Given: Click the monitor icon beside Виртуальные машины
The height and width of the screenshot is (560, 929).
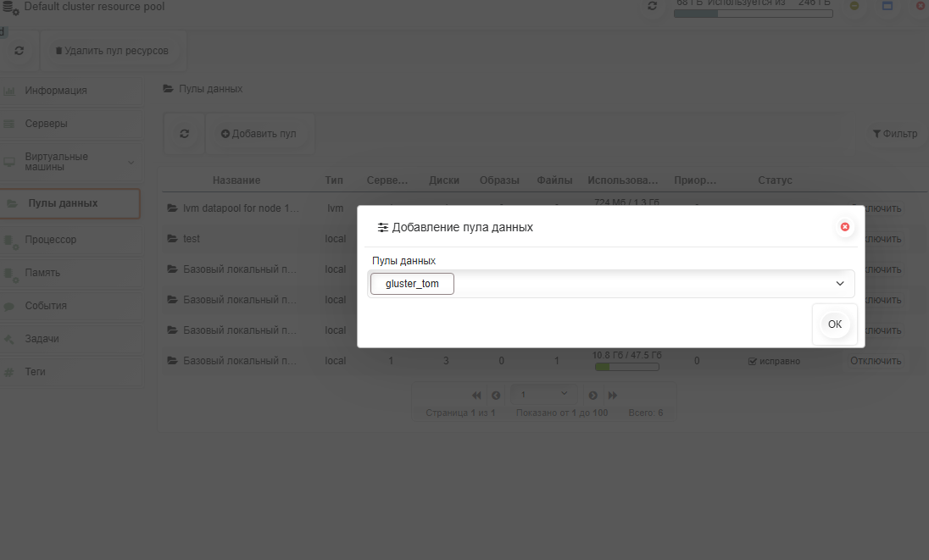Looking at the screenshot, I should (x=8, y=162).
